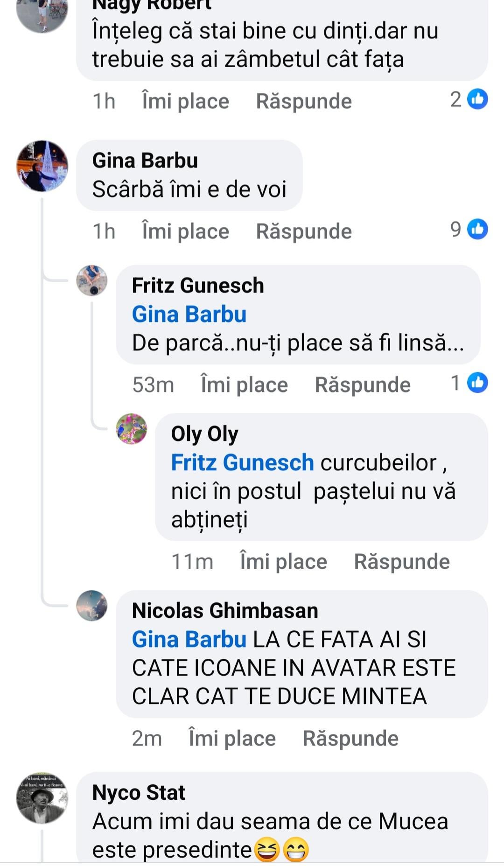Like Nicolas Ghimbasan's reply with Îmi place
The height and width of the screenshot is (866, 504).
click(x=232, y=739)
